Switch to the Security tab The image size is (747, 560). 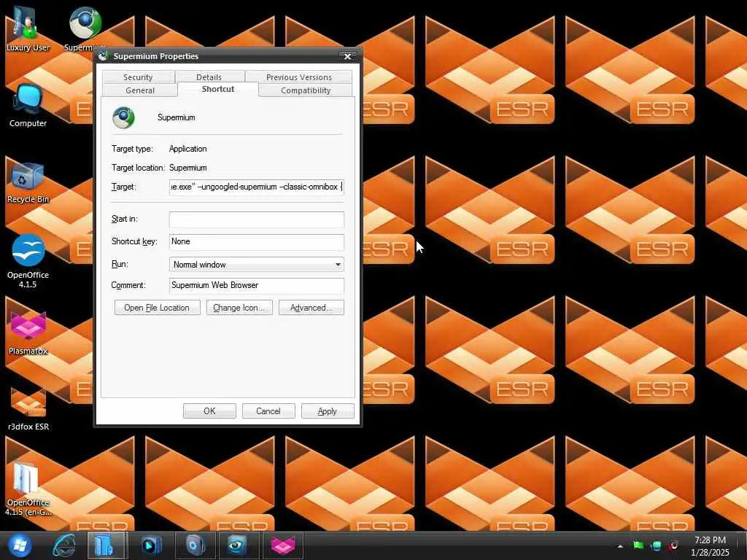click(138, 77)
